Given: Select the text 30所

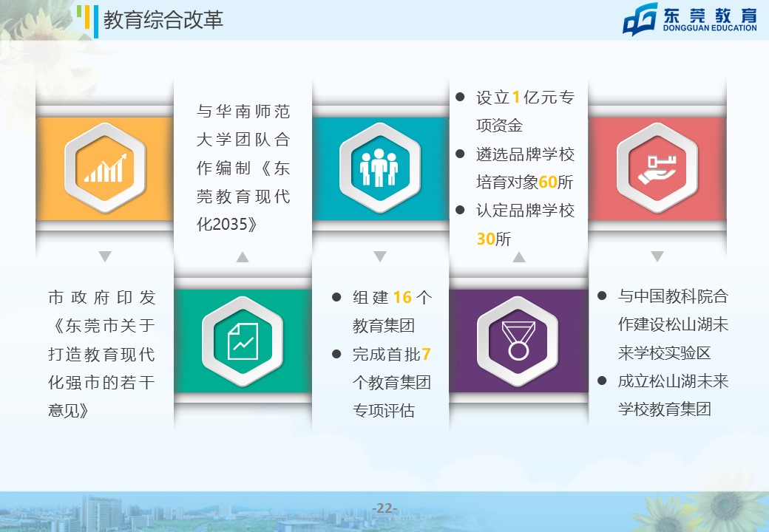Looking at the screenshot, I should (493, 239).
